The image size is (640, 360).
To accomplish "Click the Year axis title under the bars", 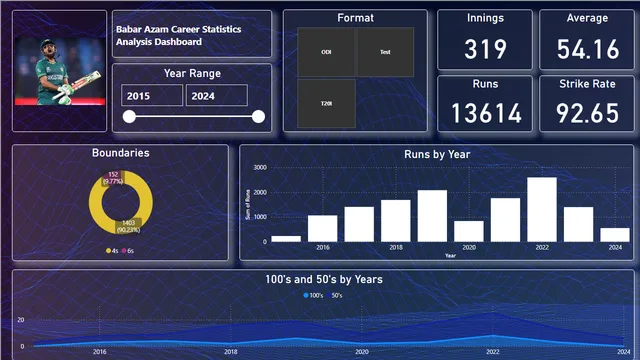I will coord(450,256).
